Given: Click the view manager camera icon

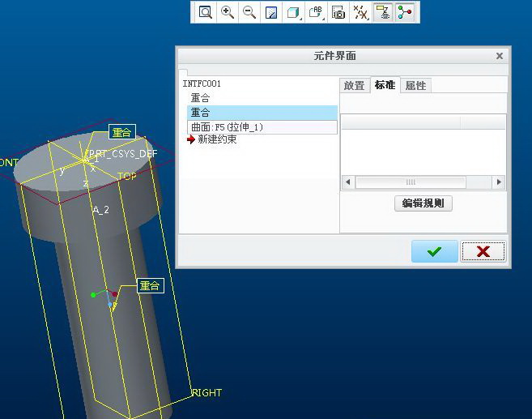Looking at the screenshot, I should pyautogui.click(x=339, y=12).
